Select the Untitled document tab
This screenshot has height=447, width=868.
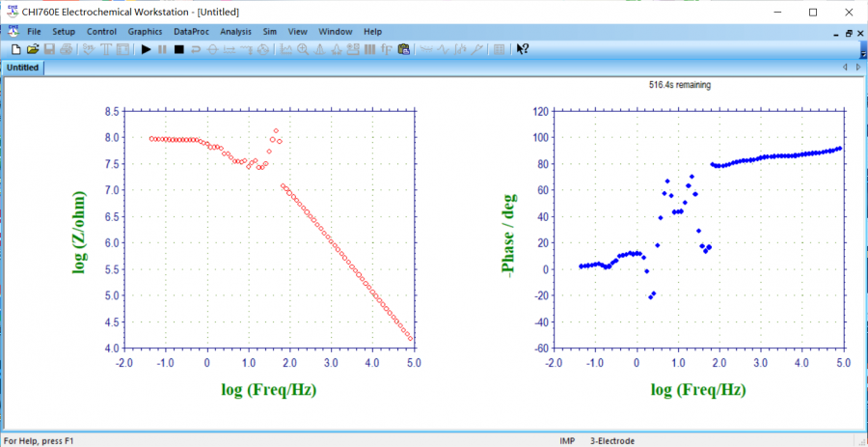[22, 68]
